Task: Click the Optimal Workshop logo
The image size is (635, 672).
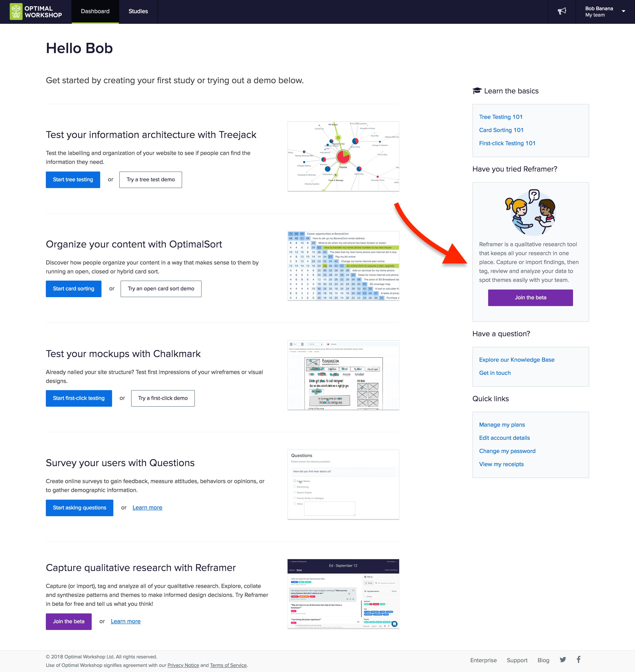Action: (x=36, y=11)
